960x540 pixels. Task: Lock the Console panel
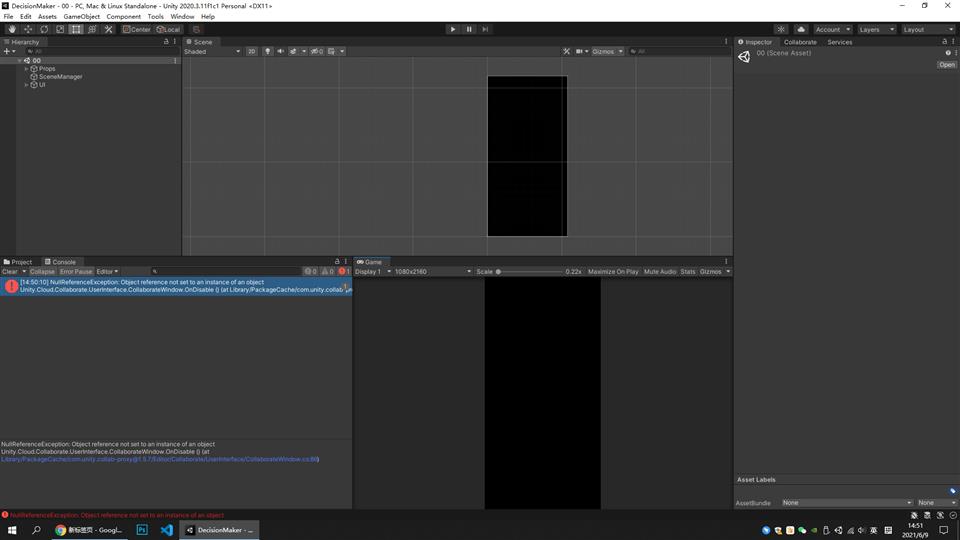(x=337, y=261)
